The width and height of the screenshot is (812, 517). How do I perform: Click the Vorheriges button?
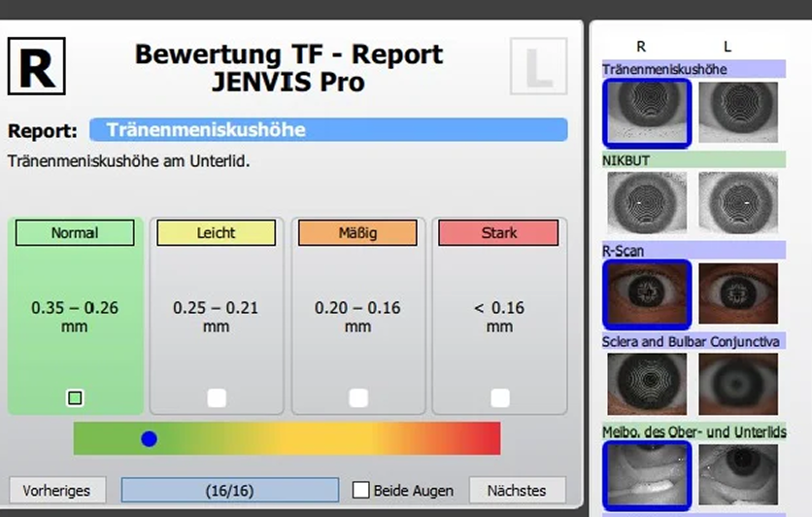pyautogui.click(x=57, y=490)
